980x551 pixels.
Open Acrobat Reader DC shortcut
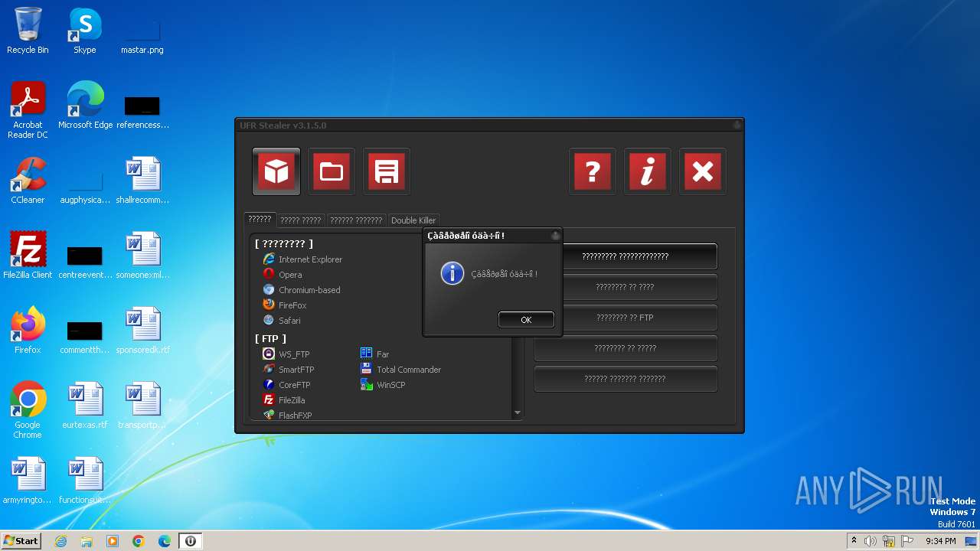[28, 110]
